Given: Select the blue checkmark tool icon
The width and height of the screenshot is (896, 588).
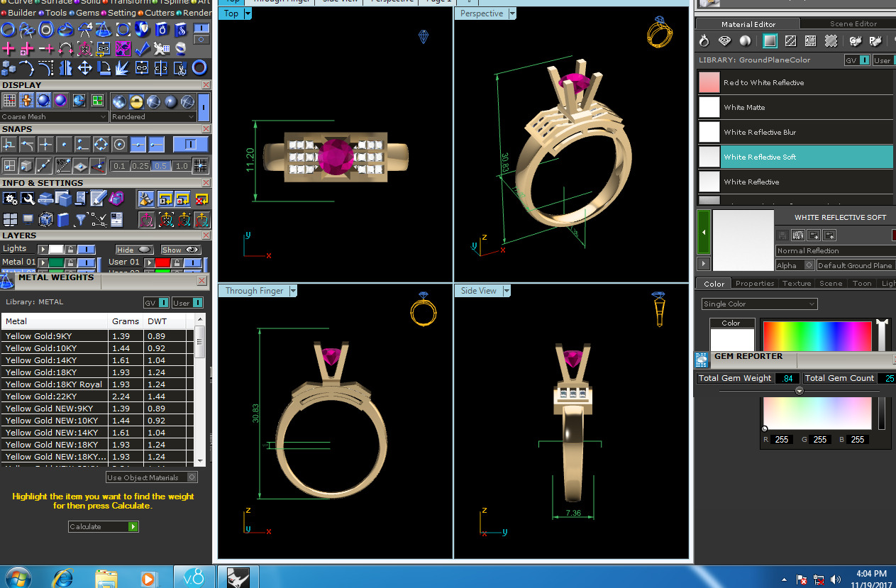Looking at the screenshot, I should click(x=143, y=48).
